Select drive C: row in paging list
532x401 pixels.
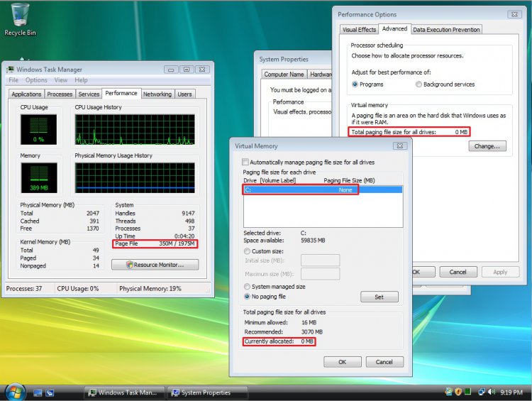coord(323,189)
